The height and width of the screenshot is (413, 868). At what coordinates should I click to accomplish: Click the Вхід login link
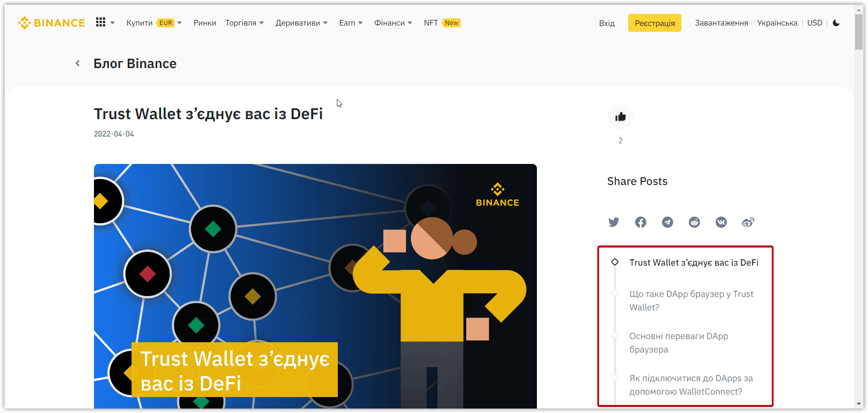[x=607, y=23]
